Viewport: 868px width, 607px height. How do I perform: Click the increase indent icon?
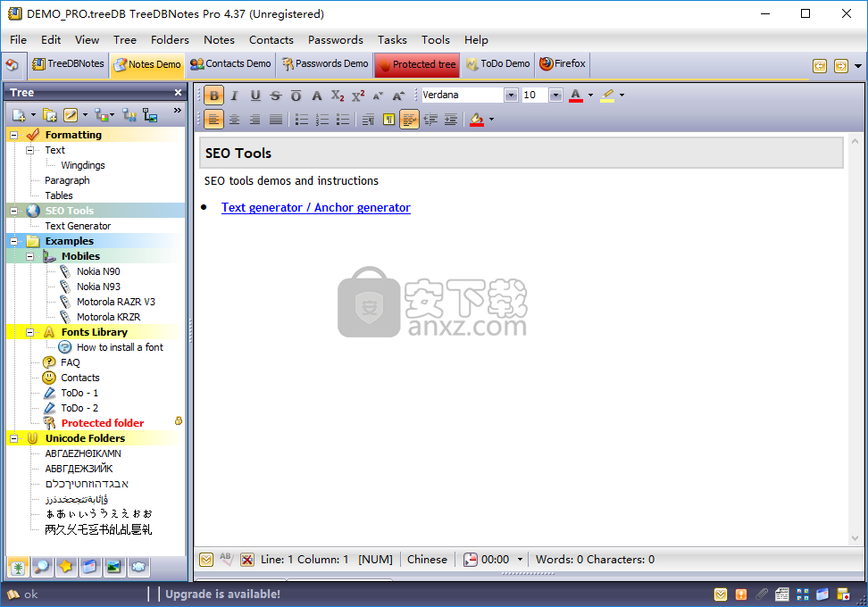(451, 120)
